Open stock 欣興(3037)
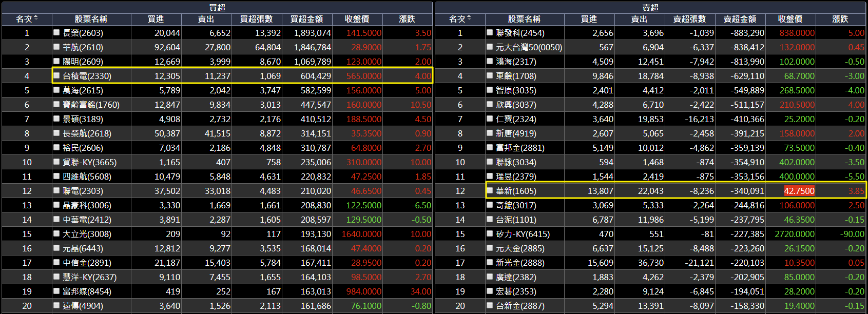The height and width of the screenshot is (314, 868). pos(516,105)
